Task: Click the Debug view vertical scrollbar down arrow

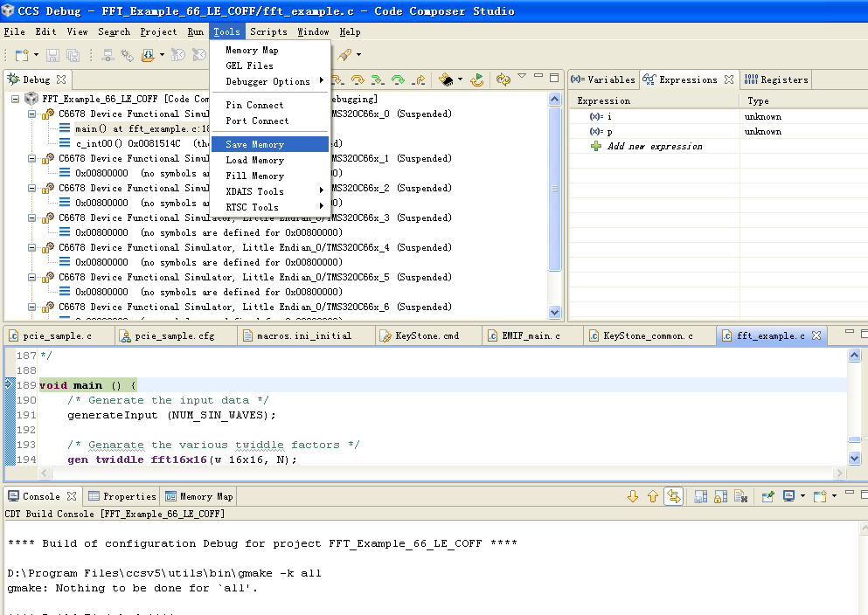Action: tap(554, 312)
